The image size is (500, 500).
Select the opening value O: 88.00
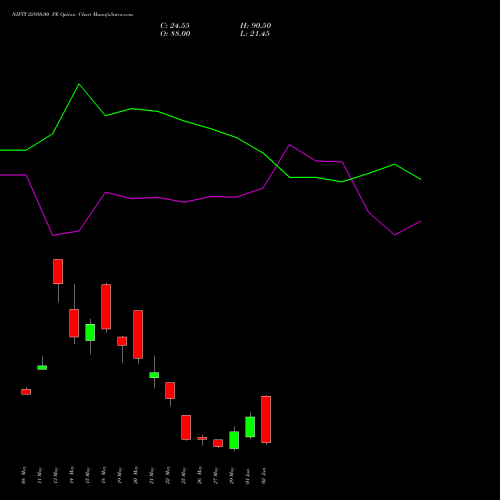coord(175,34)
